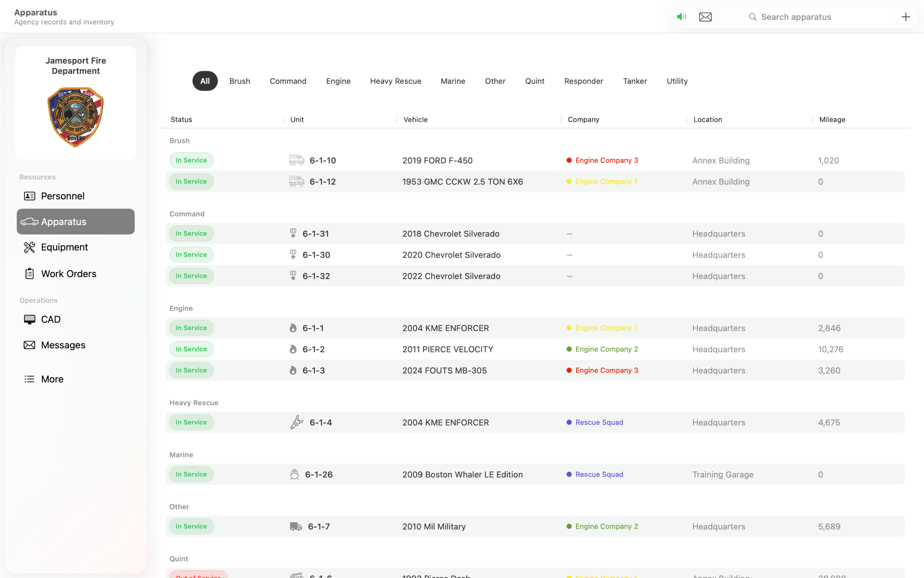
Task: Click the Work Orders clipboard icon
Action: pos(29,274)
